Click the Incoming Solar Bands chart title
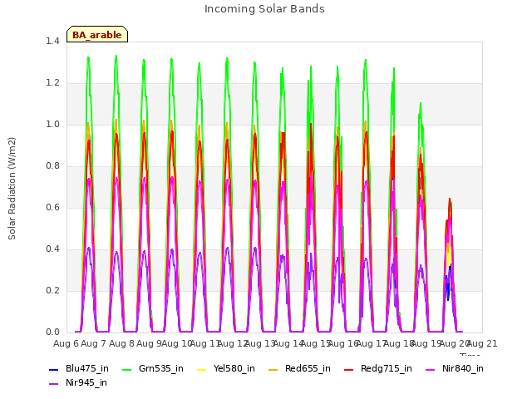Screen dimensions: 532x399 tap(264, 9)
